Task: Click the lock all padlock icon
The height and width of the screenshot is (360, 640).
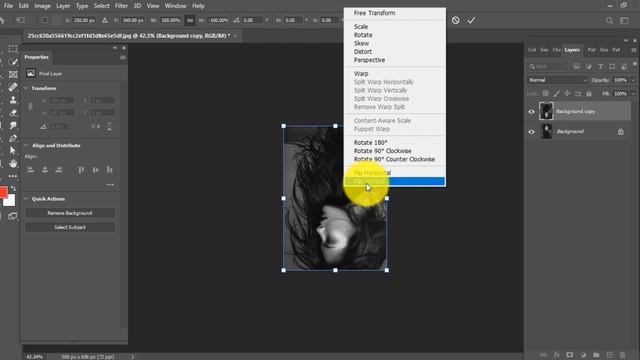Action: pyautogui.click(x=589, y=93)
